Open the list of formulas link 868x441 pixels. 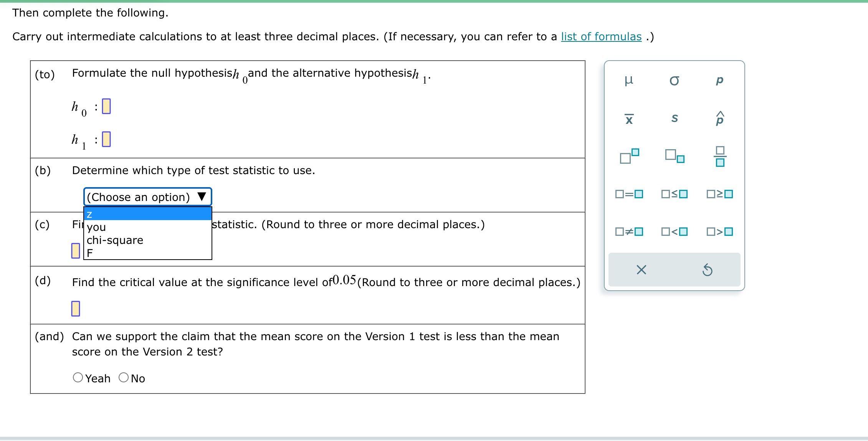tap(600, 36)
